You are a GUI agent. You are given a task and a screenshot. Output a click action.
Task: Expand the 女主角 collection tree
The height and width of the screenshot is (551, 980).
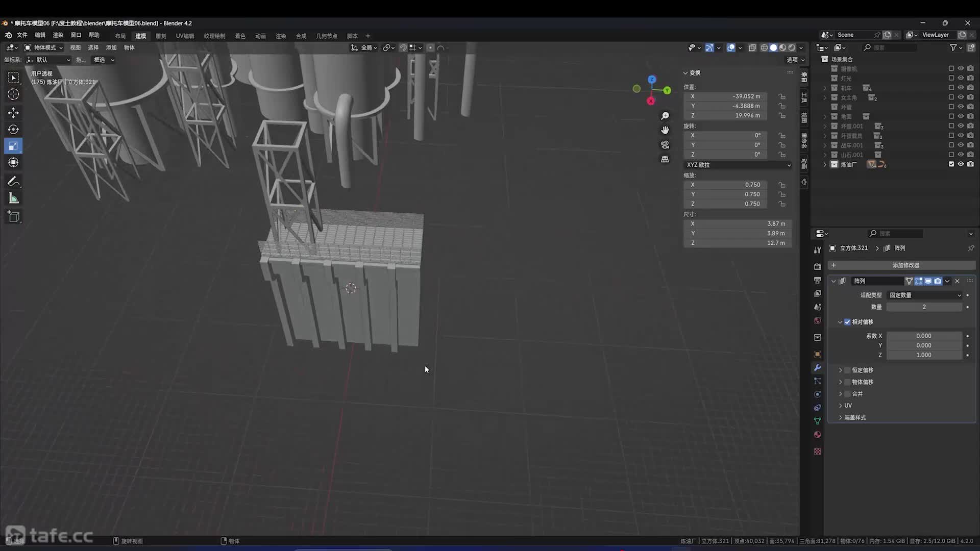[825, 97]
